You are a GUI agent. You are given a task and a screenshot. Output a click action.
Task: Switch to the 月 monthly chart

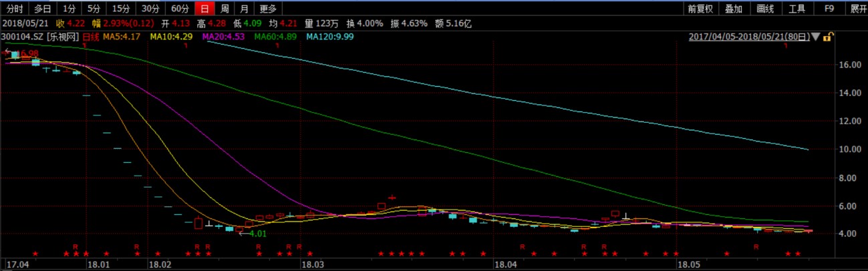[x=245, y=9]
